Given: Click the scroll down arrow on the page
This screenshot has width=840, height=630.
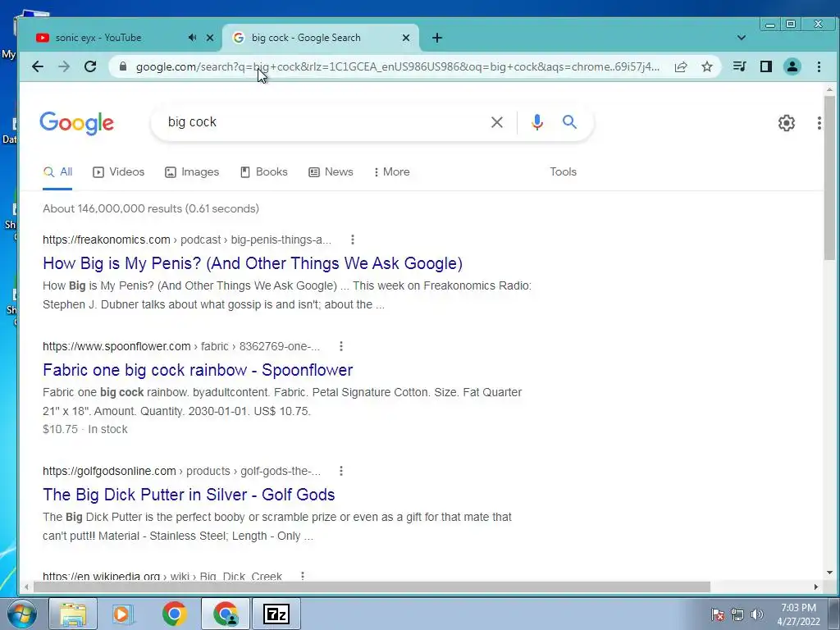Looking at the screenshot, I should click(x=829, y=572).
